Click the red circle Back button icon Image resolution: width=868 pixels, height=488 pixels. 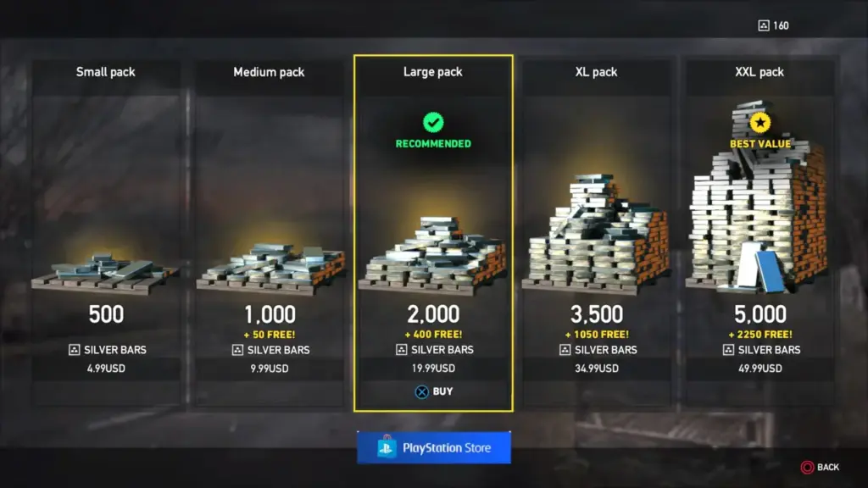pos(807,467)
